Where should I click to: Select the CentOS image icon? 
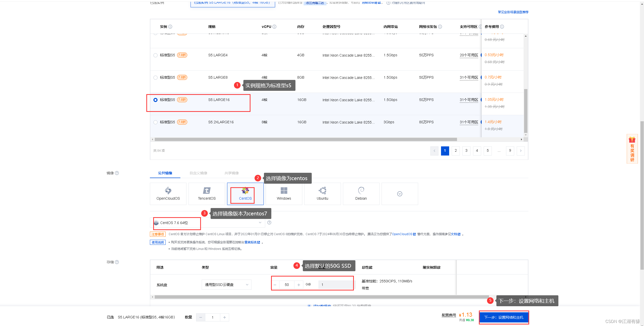pyautogui.click(x=245, y=194)
